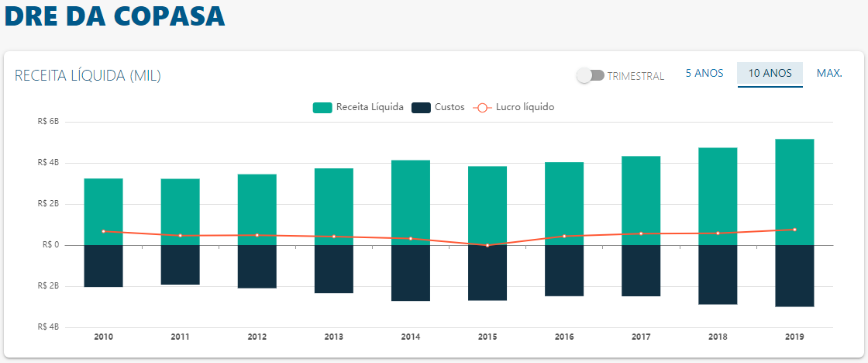The height and width of the screenshot is (363, 868).
Task: Click the 2018 Receita Líquida green bar
Action: point(718,196)
